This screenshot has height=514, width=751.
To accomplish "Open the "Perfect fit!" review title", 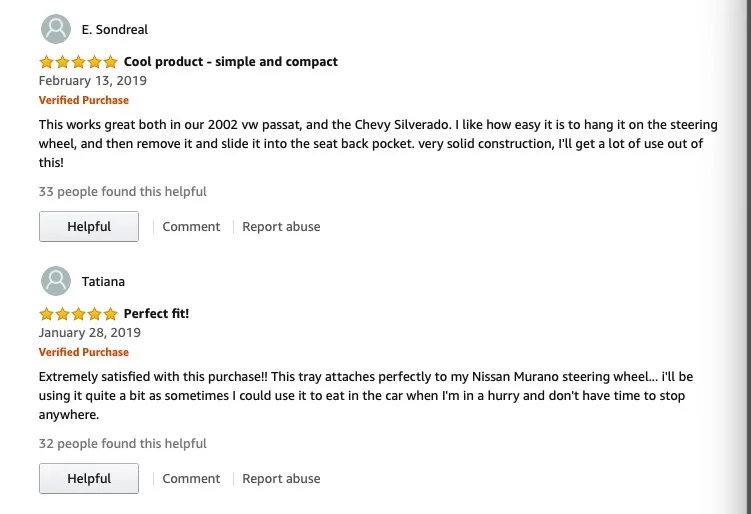I will pyautogui.click(x=156, y=314).
